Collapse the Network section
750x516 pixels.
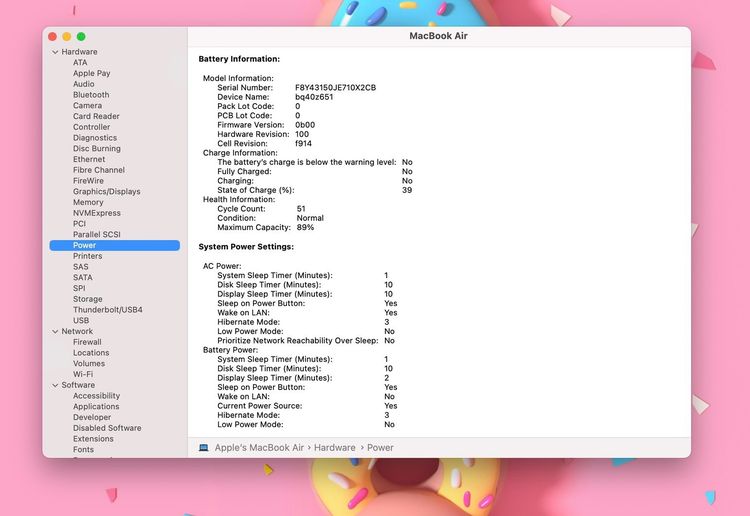click(x=55, y=331)
